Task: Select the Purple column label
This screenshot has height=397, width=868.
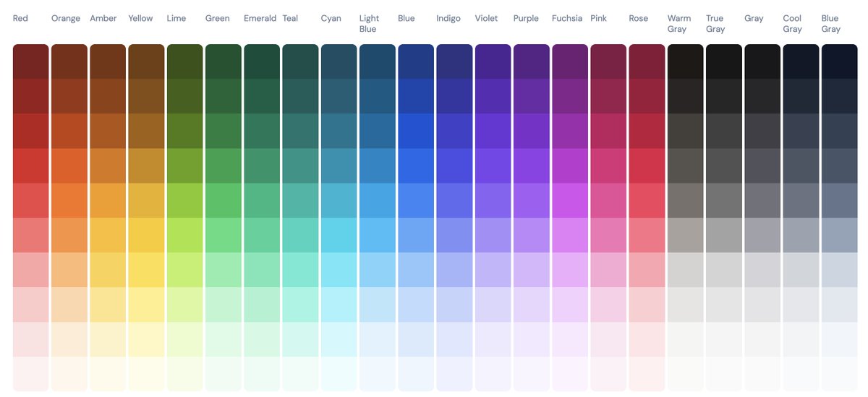Action: (x=526, y=18)
